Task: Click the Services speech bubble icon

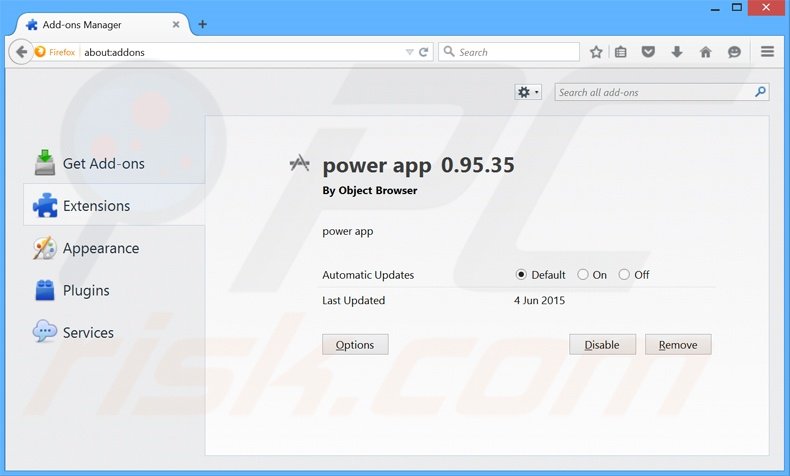Action: coord(45,331)
